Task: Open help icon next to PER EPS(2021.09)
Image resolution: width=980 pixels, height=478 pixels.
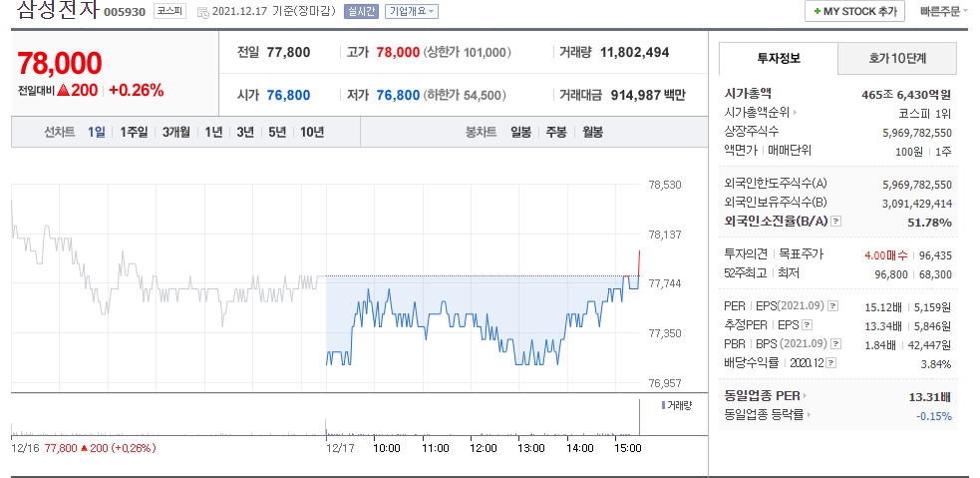Action: (x=833, y=306)
